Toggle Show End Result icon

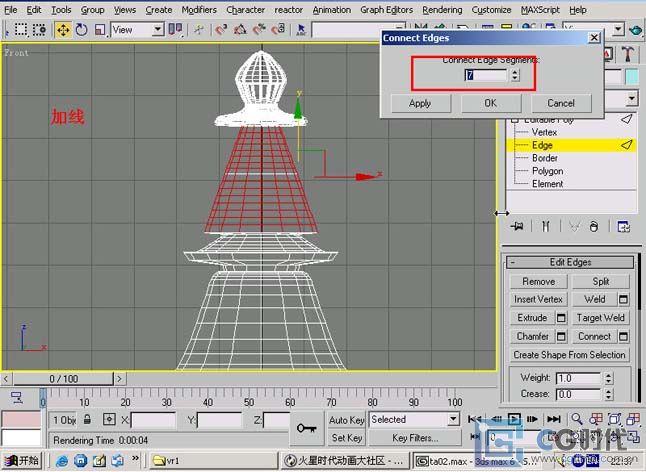click(545, 226)
